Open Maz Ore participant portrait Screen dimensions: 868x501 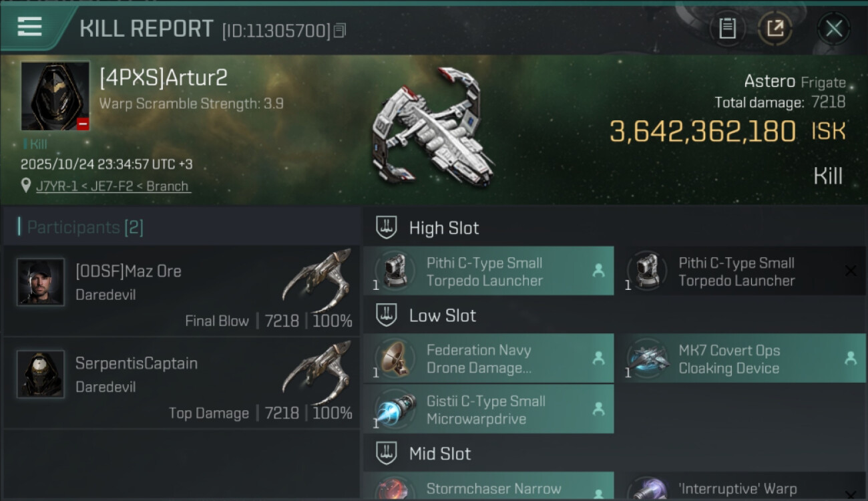tap(41, 283)
